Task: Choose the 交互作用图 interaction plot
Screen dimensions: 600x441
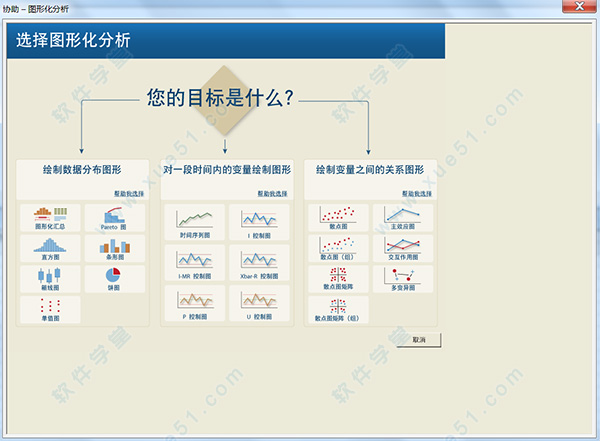Action: 403,248
